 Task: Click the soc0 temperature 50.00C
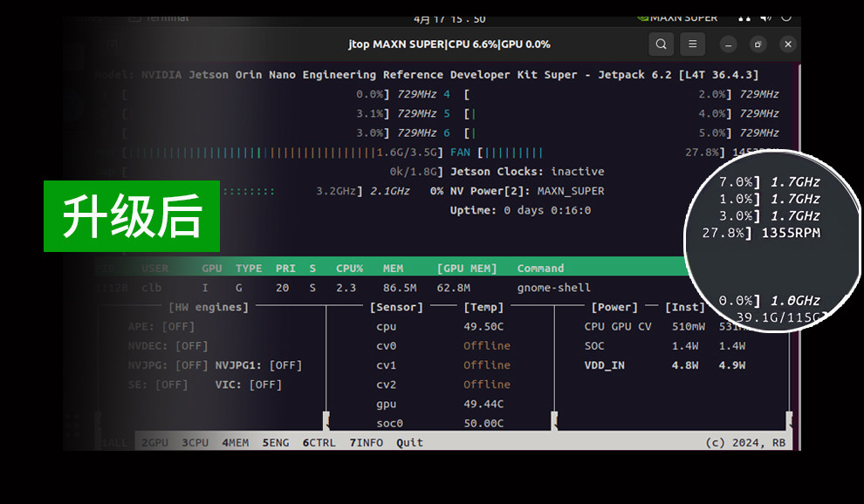483,423
